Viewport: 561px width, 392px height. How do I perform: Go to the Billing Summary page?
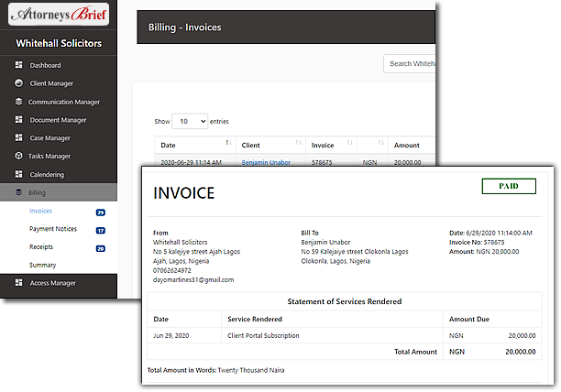click(x=42, y=266)
